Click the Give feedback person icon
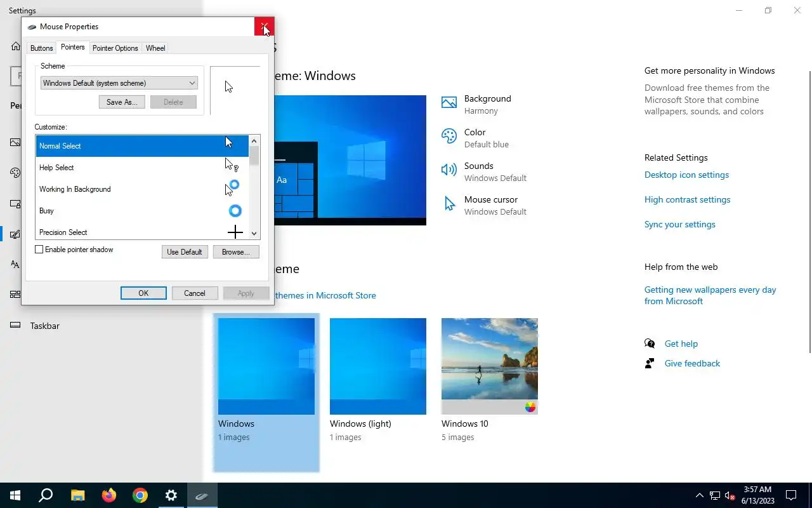 pyautogui.click(x=650, y=363)
